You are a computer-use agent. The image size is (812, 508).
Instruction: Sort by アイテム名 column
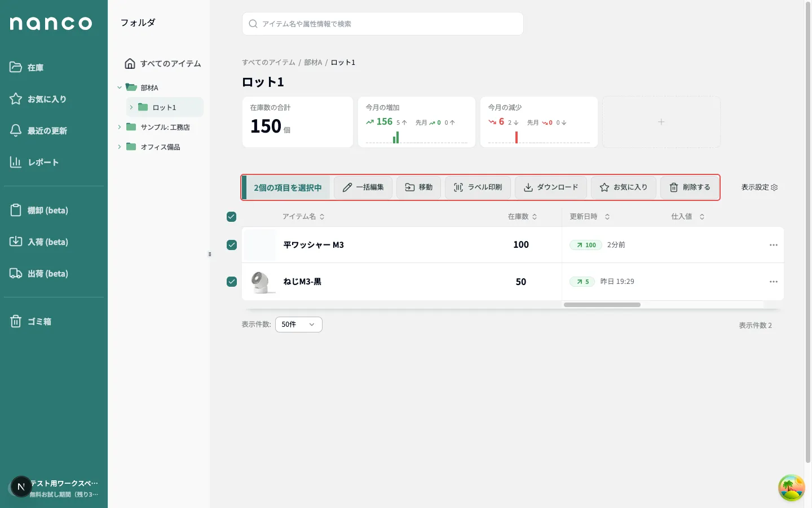303,217
